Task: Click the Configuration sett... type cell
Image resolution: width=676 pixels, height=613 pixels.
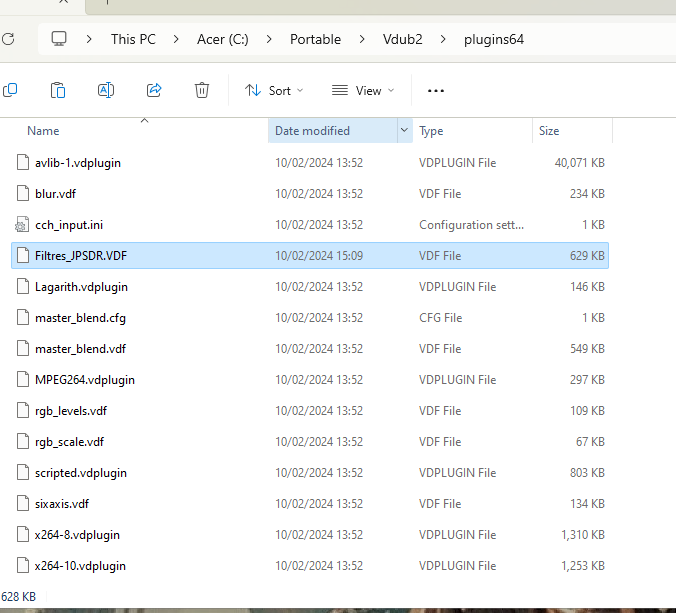Action: point(471,225)
